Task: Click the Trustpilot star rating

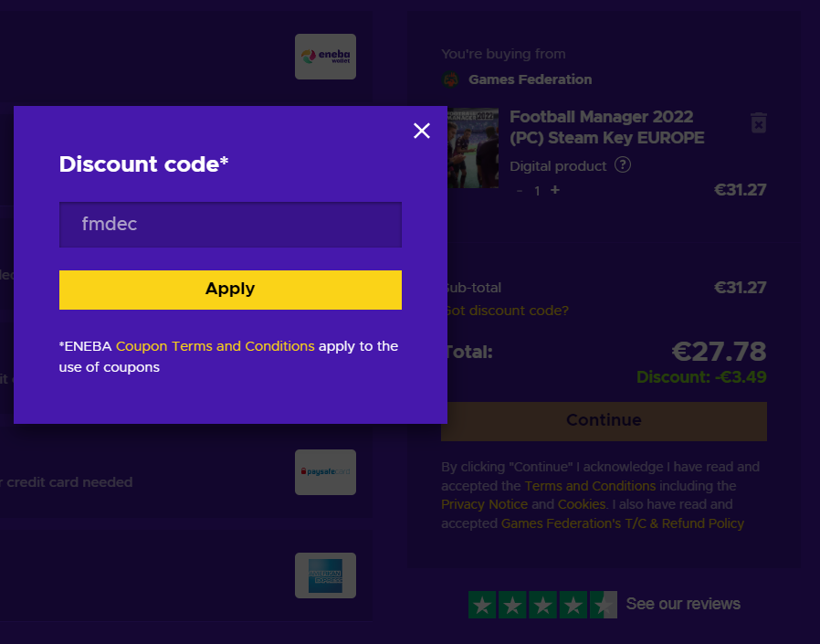Action: click(542, 605)
